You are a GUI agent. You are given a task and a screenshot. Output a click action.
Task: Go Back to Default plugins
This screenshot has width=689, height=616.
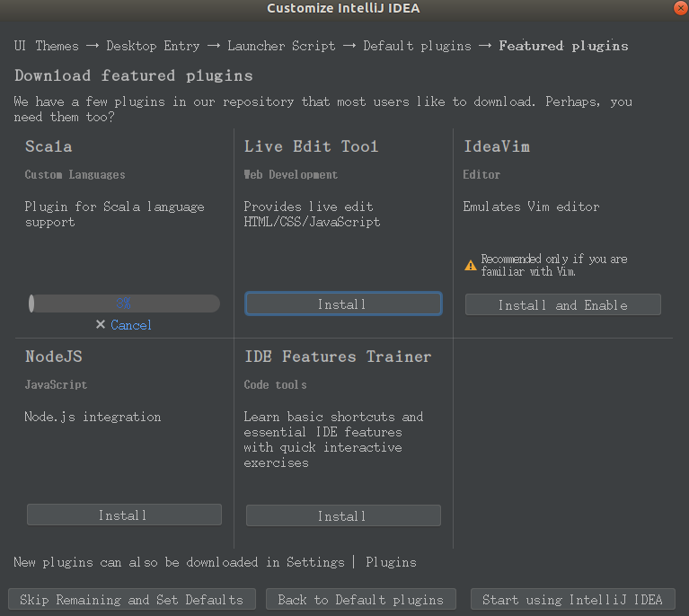(361, 599)
